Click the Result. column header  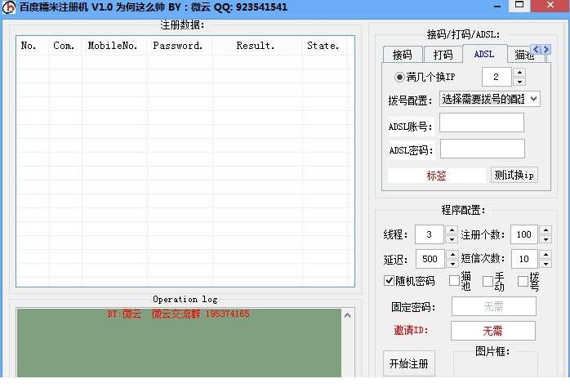click(256, 46)
